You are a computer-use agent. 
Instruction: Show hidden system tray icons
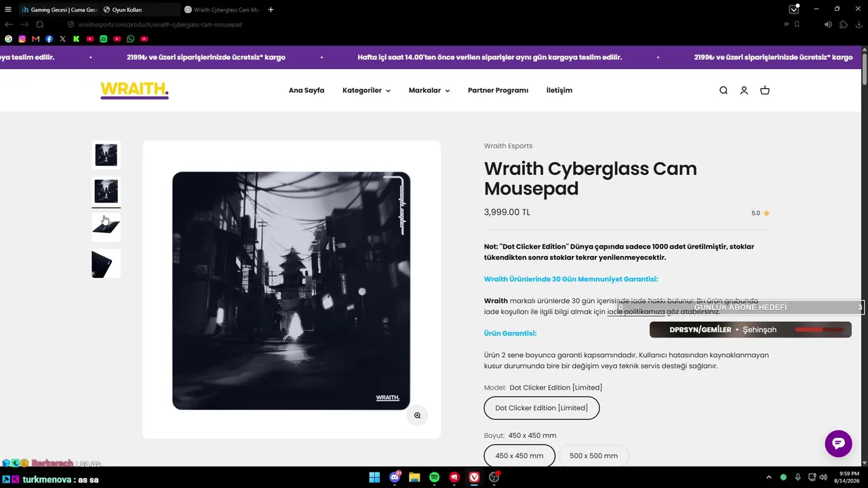(768, 477)
